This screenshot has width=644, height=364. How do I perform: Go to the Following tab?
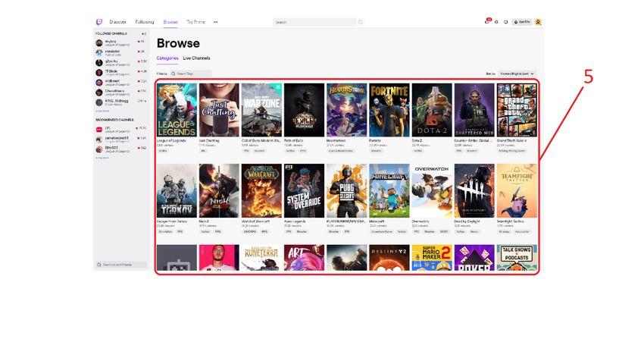pyautogui.click(x=145, y=22)
